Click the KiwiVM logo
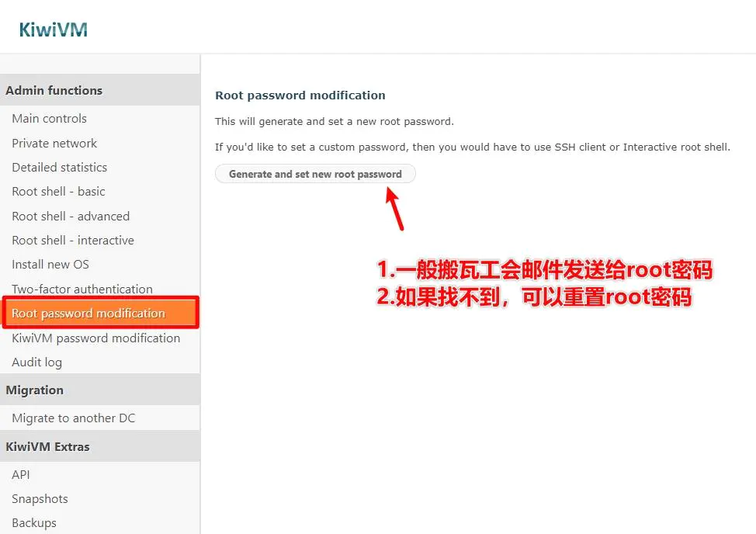The width and height of the screenshot is (756, 534). tap(53, 29)
